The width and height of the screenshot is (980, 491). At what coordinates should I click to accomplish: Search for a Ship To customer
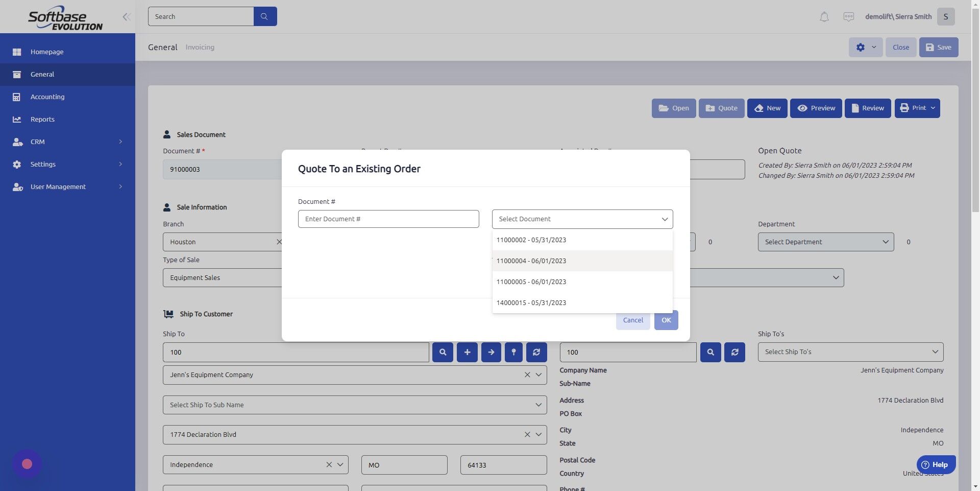[x=443, y=352]
